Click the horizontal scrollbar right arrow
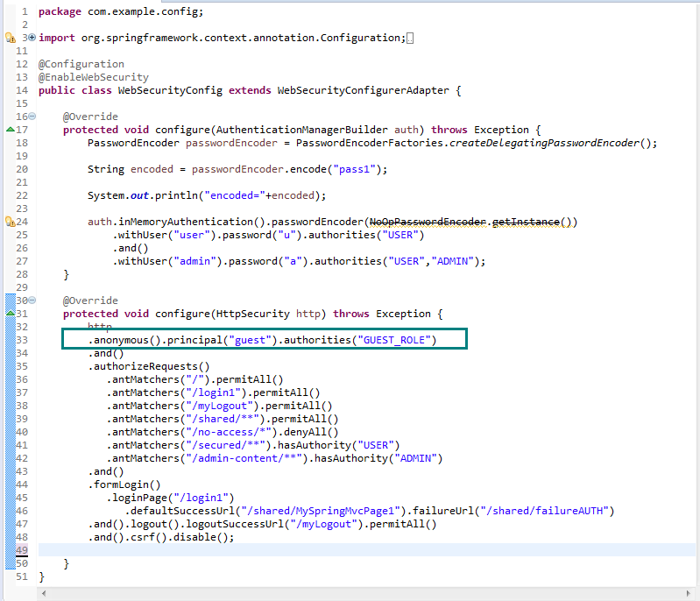This screenshot has height=601, width=700. click(688, 593)
